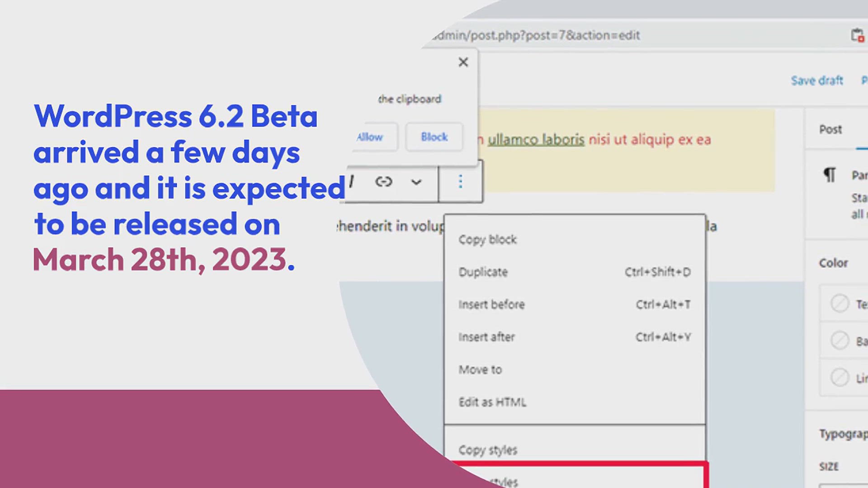Close the clipboard permission popup
Image resolution: width=868 pixels, height=488 pixels.
click(x=463, y=62)
